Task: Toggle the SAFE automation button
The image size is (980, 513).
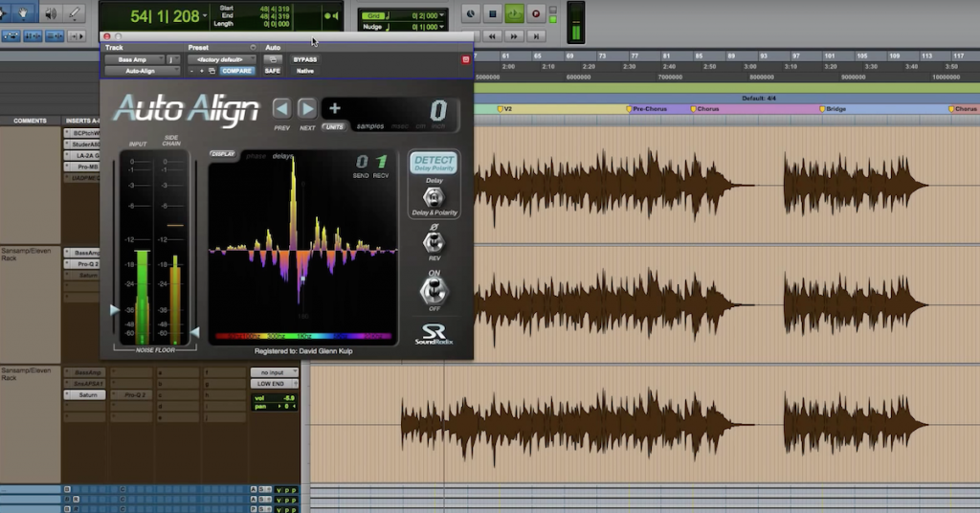Action: [x=273, y=71]
